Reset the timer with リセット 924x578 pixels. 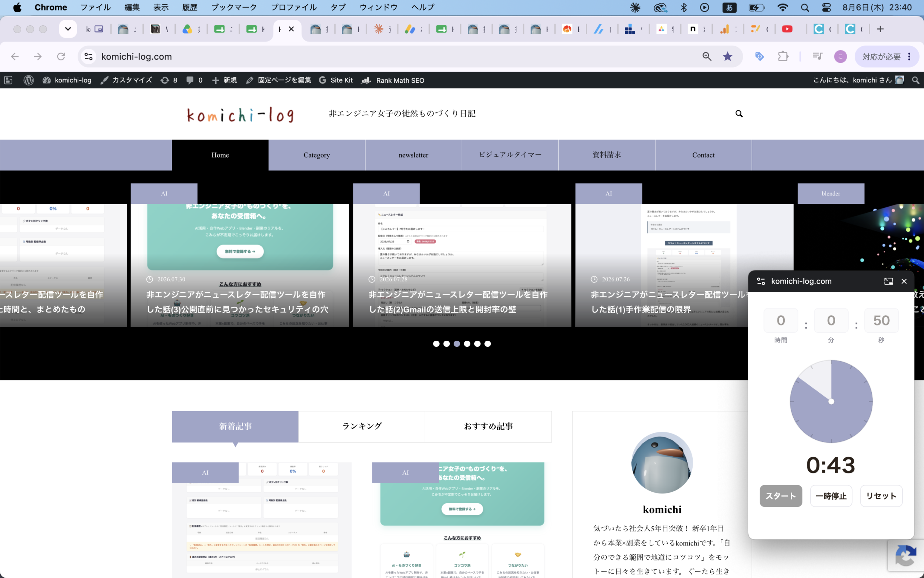[881, 496]
